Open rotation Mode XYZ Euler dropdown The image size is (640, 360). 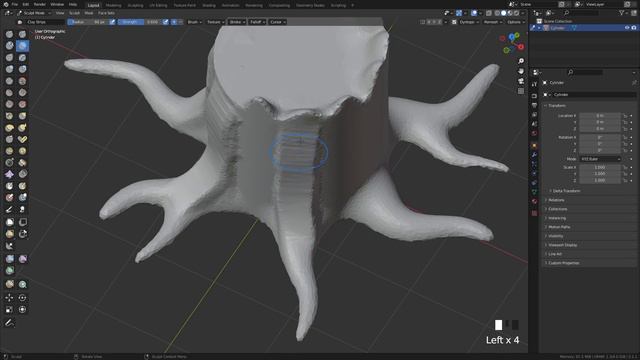click(x=600, y=159)
